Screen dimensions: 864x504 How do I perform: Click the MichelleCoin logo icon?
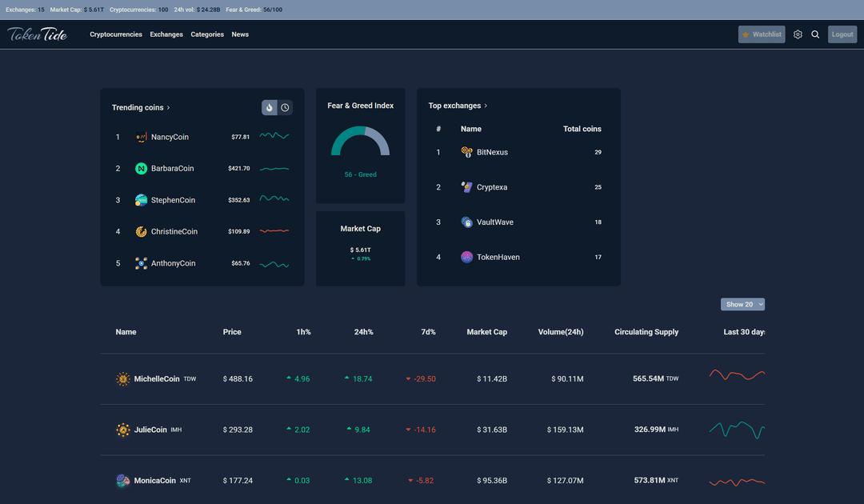[123, 379]
